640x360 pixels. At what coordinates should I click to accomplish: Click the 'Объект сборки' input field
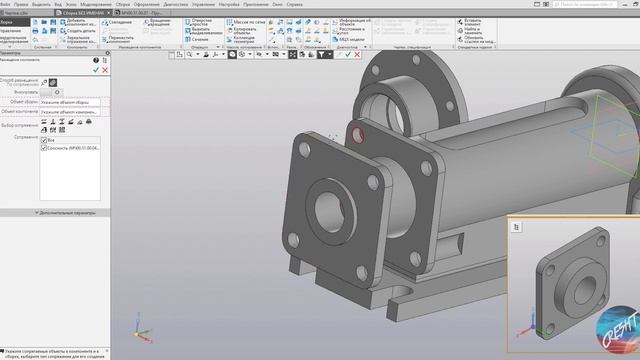coord(70,102)
